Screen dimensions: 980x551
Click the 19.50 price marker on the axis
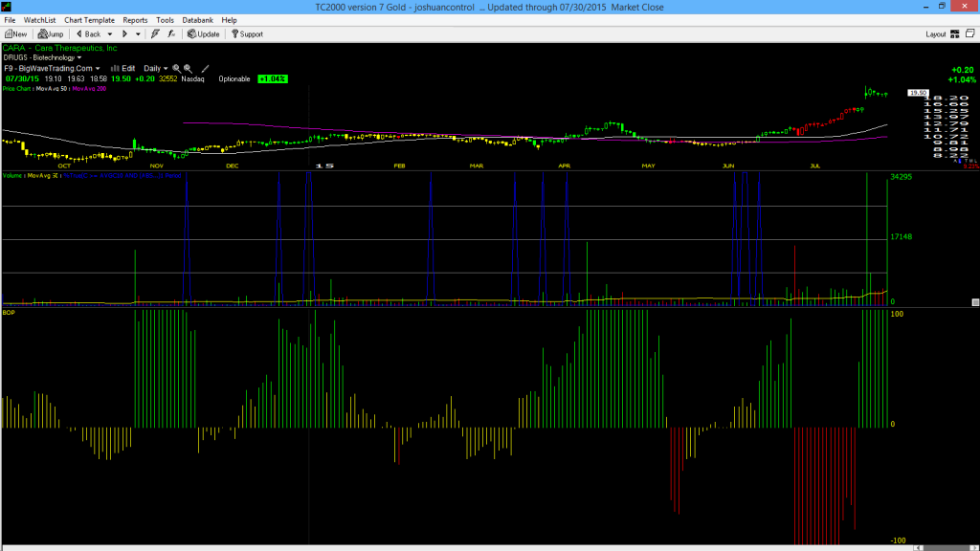point(918,93)
